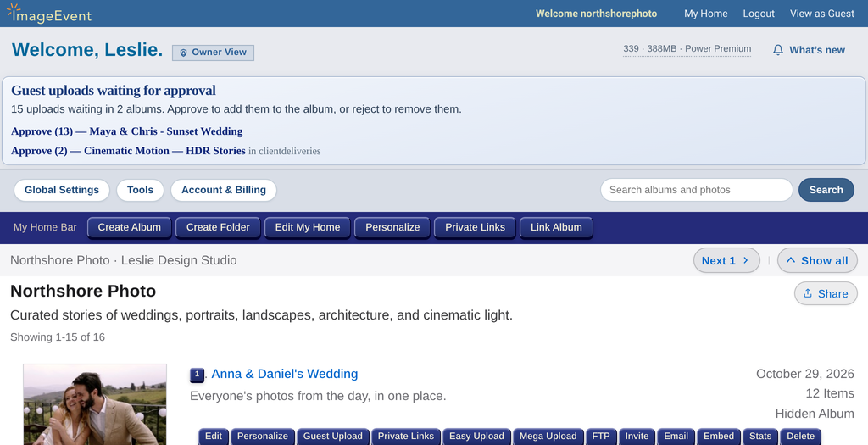Click the Northshore Photo heading

coord(83,291)
